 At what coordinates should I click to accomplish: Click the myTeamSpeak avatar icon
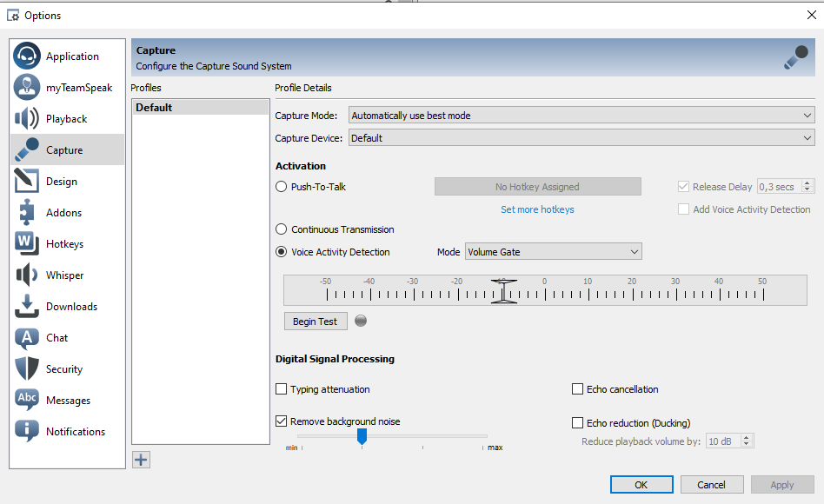(x=27, y=87)
